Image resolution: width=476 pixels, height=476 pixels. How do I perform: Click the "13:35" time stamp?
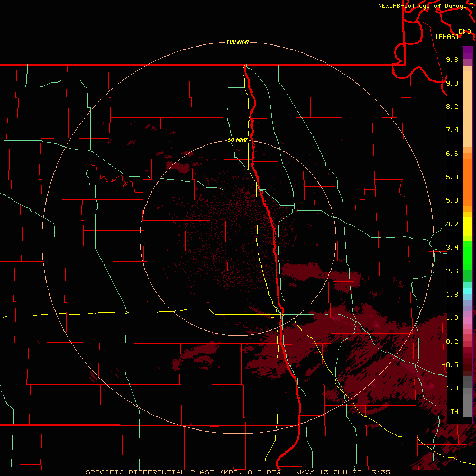click(378, 472)
